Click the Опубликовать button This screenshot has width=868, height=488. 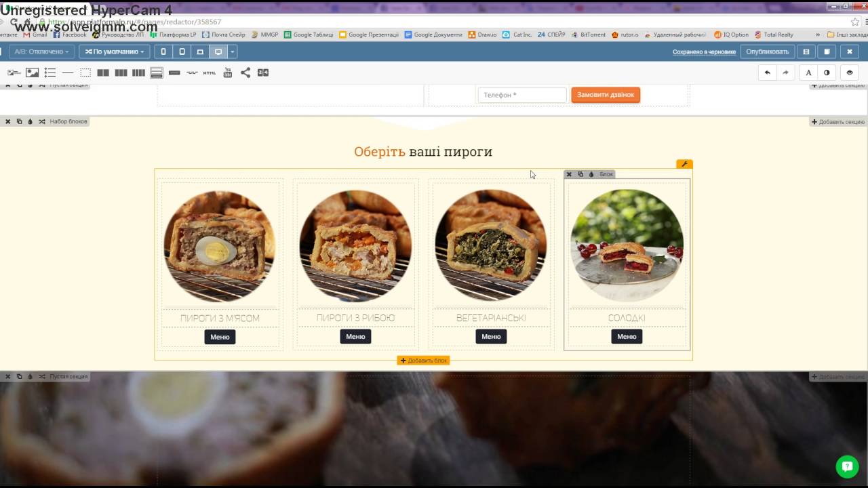tap(768, 52)
